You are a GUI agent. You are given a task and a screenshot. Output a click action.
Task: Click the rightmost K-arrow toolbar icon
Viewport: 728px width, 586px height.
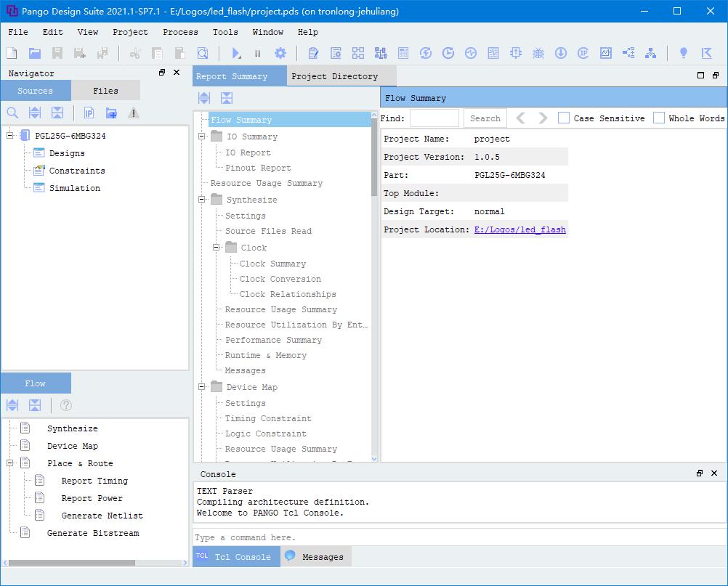pos(707,53)
